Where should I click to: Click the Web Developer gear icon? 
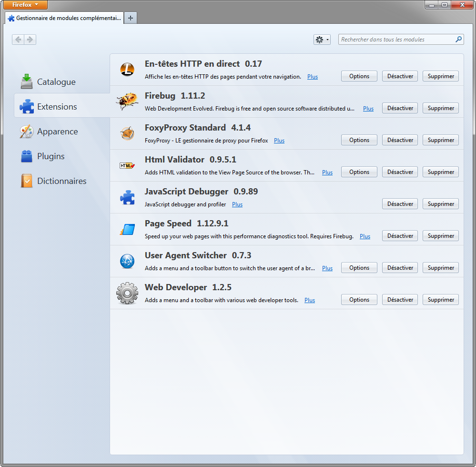coord(127,293)
